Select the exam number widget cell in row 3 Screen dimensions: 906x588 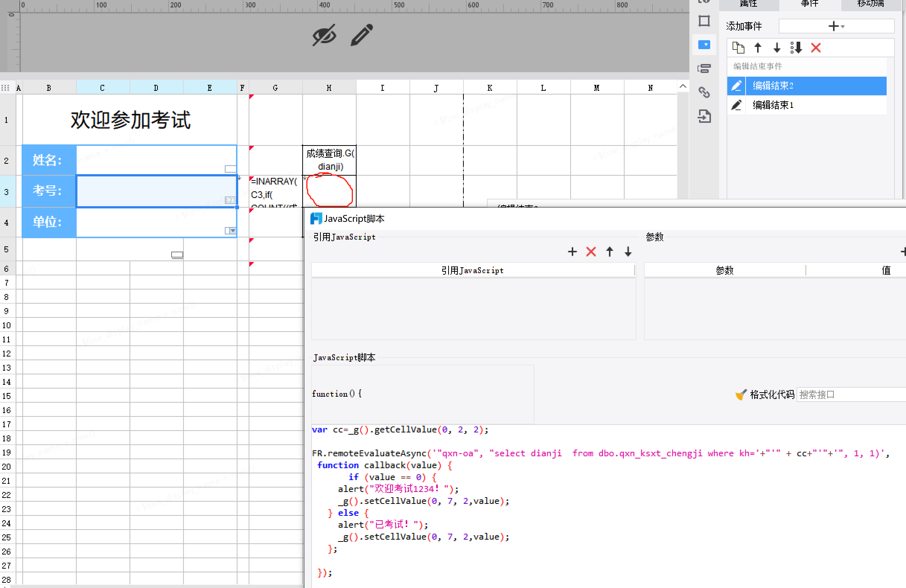click(156, 191)
